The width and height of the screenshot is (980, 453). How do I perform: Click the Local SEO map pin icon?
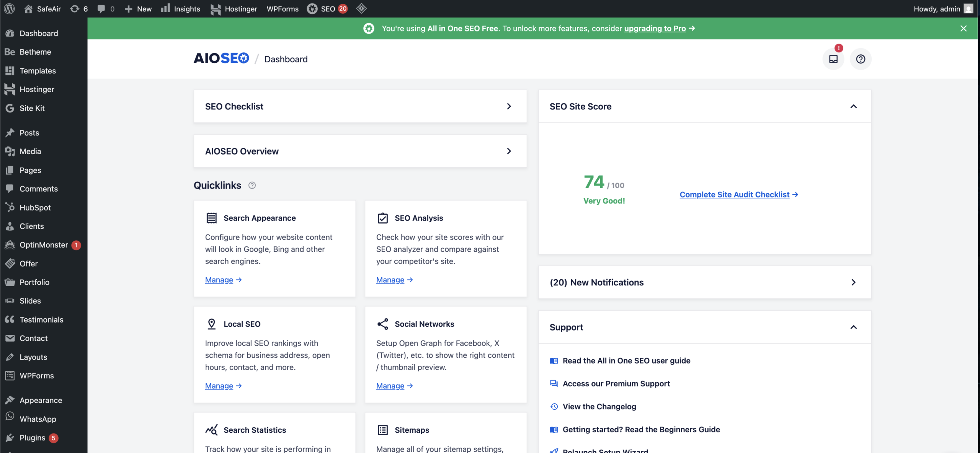(212, 324)
